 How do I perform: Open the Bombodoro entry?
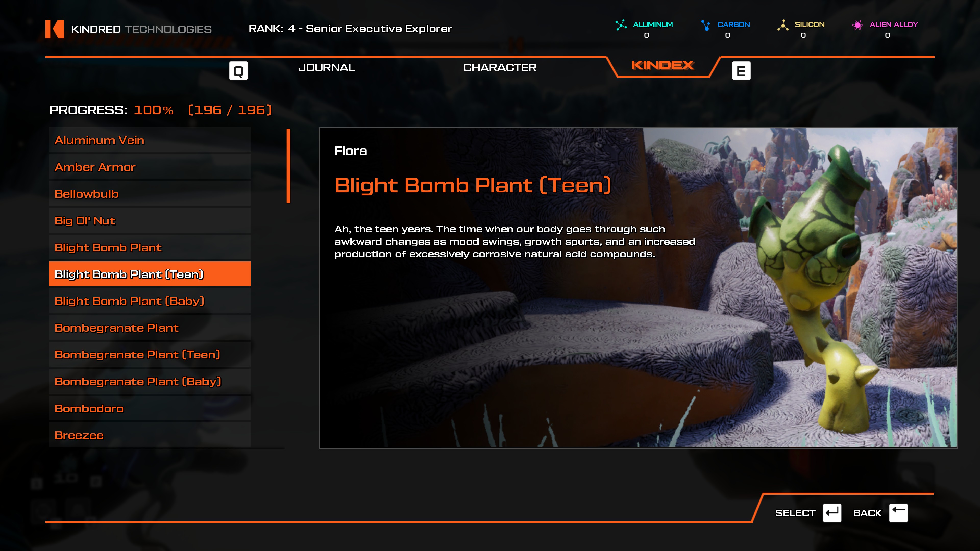click(x=150, y=408)
